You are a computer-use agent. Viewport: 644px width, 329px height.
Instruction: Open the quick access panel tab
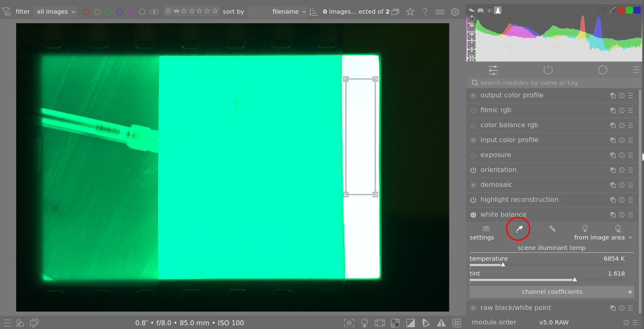pos(493,70)
